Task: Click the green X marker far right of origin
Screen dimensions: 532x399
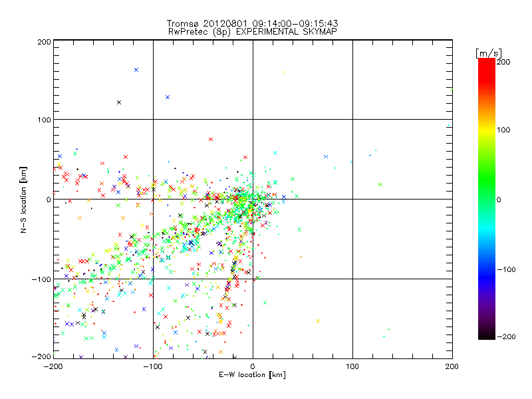Action: click(380, 184)
